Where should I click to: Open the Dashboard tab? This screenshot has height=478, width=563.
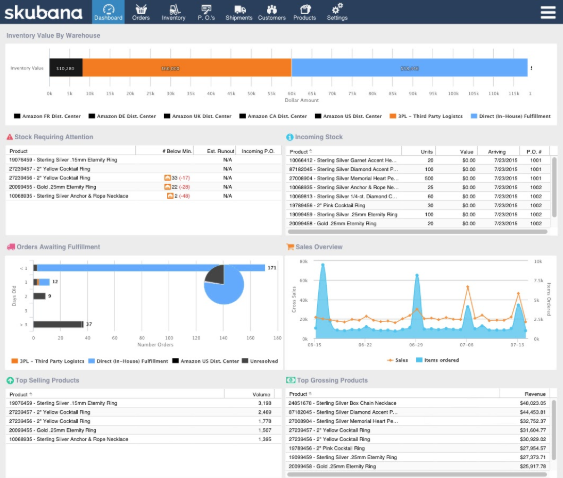click(108, 12)
